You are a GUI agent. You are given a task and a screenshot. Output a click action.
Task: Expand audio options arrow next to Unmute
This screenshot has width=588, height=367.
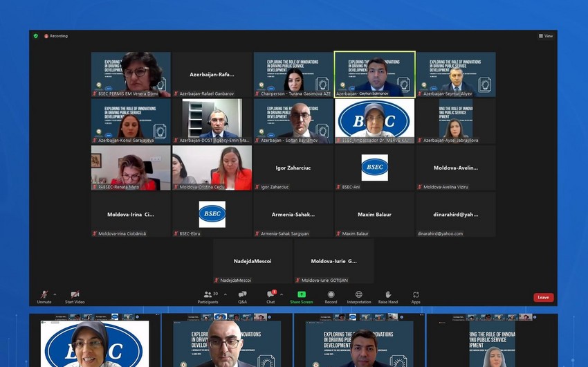point(55,294)
